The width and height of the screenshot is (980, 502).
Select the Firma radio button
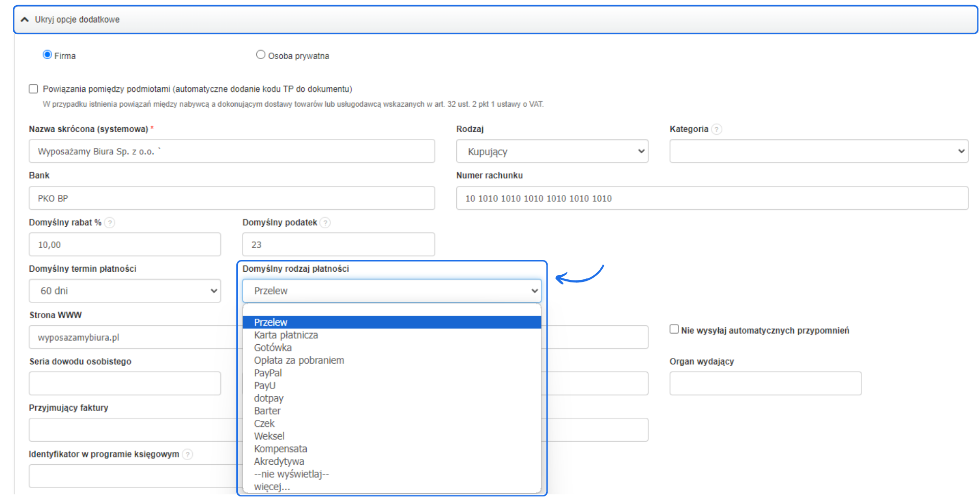tap(47, 55)
